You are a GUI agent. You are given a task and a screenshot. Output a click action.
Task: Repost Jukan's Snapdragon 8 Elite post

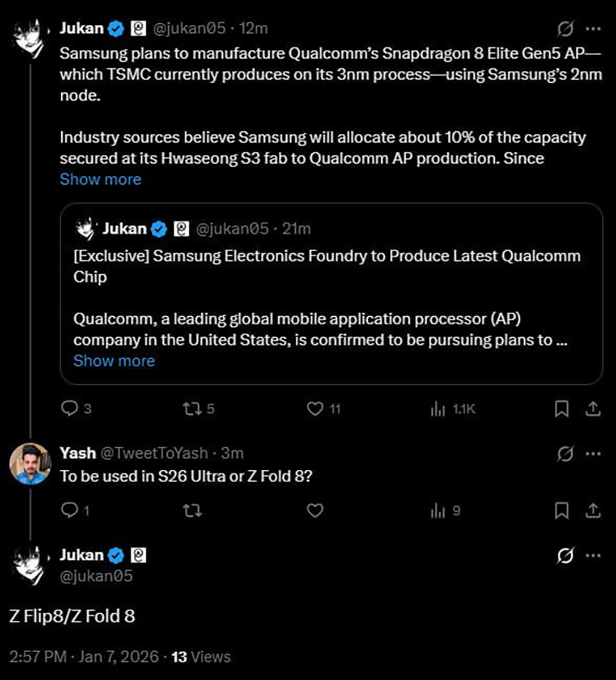pyautogui.click(x=192, y=409)
